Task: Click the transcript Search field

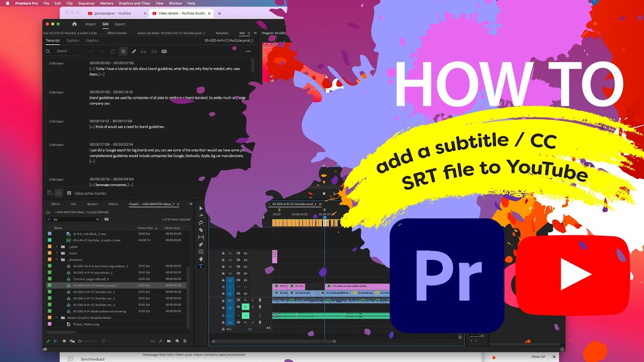Action: click(x=68, y=51)
